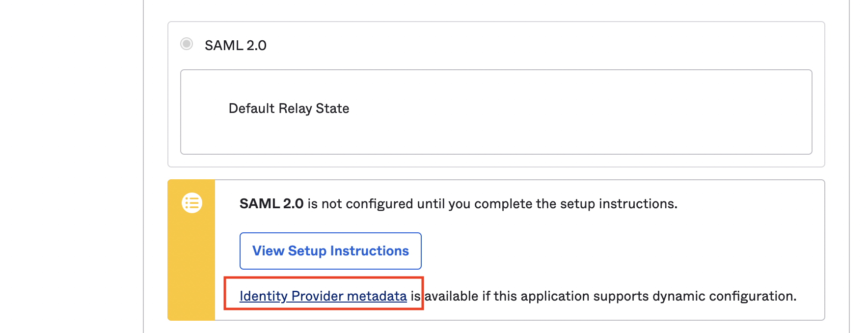The height and width of the screenshot is (333, 868).
Task: Click the list icon in yellow banner
Action: [x=192, y=203]
